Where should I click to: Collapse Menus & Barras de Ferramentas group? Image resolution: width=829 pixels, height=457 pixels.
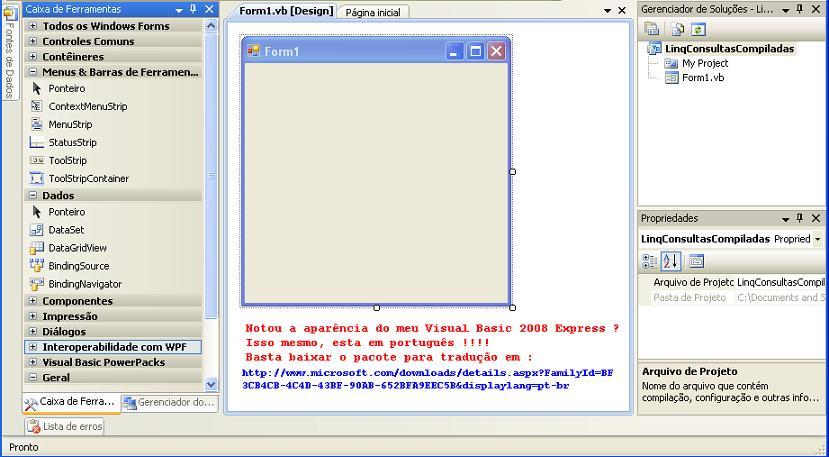pos(33,72)
